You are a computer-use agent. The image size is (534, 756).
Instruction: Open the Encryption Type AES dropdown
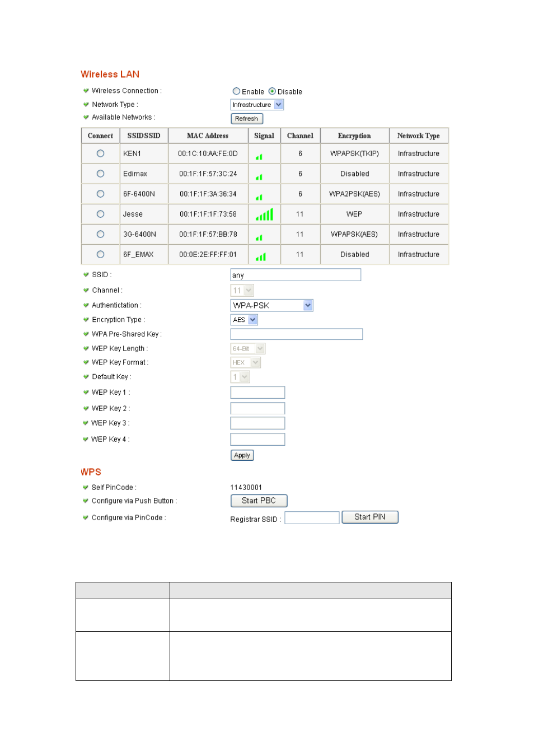(244, 320)
